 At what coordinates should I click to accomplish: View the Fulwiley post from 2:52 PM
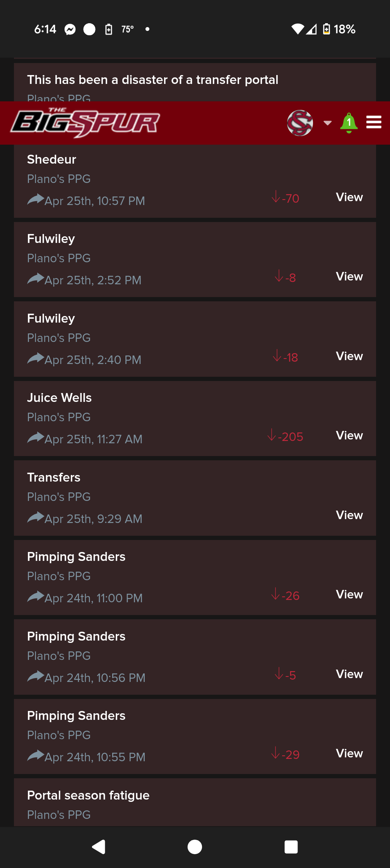coord(349,277)
